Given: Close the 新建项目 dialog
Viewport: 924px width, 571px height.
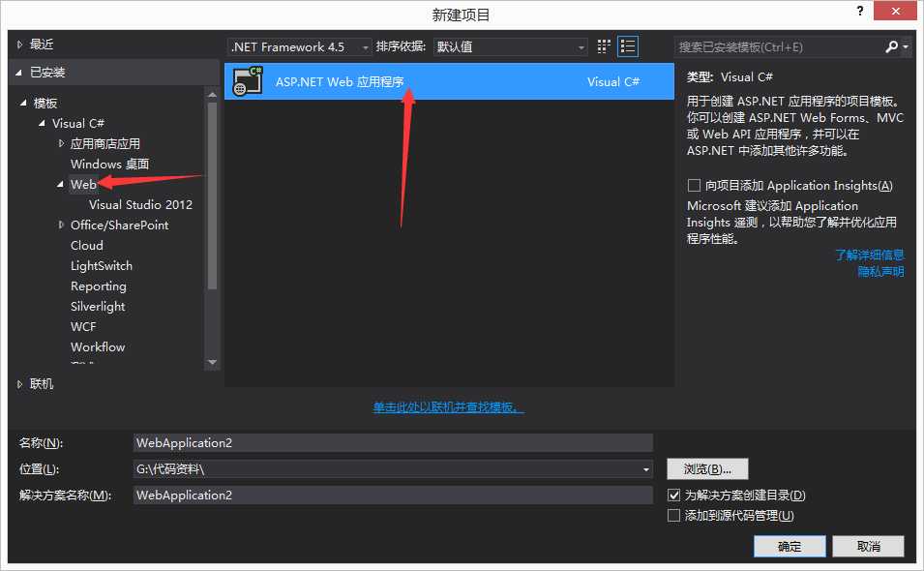Looking at the screenshot, I should coord(895,11).
